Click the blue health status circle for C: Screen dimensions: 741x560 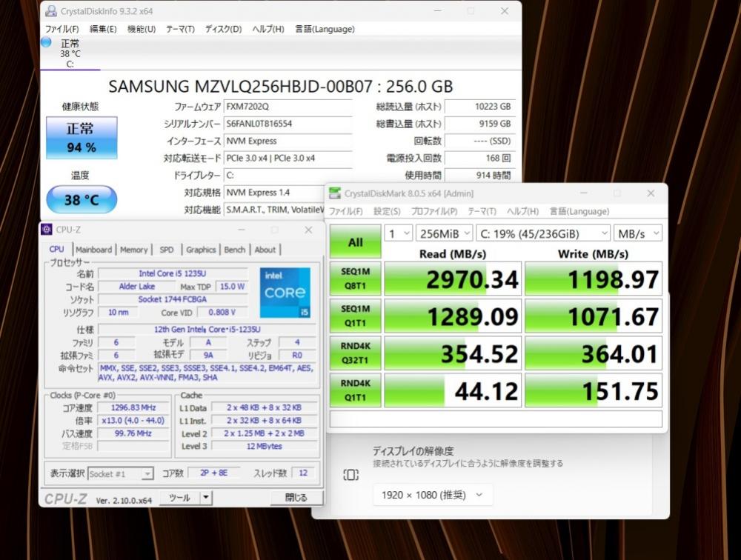point(46,42)
